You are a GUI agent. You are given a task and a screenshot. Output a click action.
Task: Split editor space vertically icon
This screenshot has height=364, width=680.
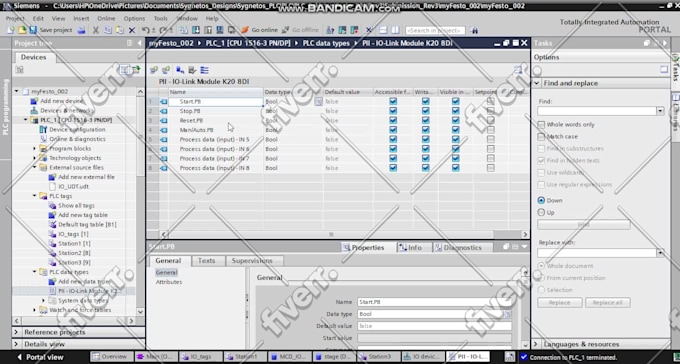[395, 30]
